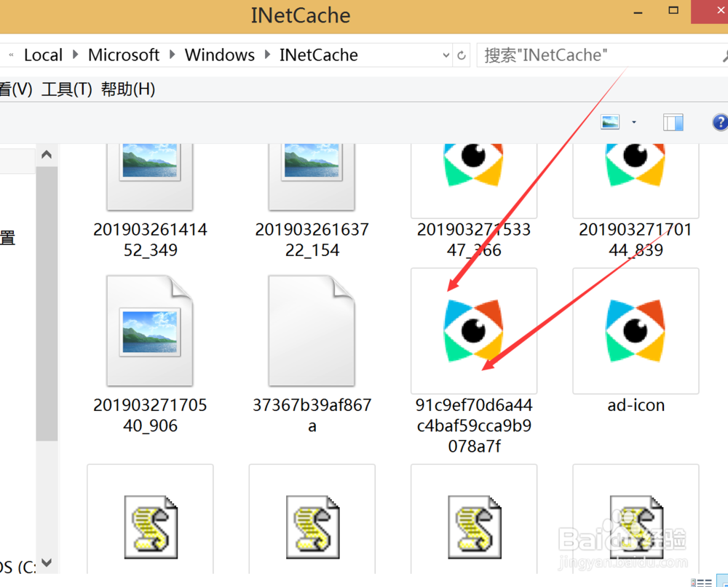Maximize the INetCache window
The height and width of the screenshot is (587, 728).
coord(673,10)
